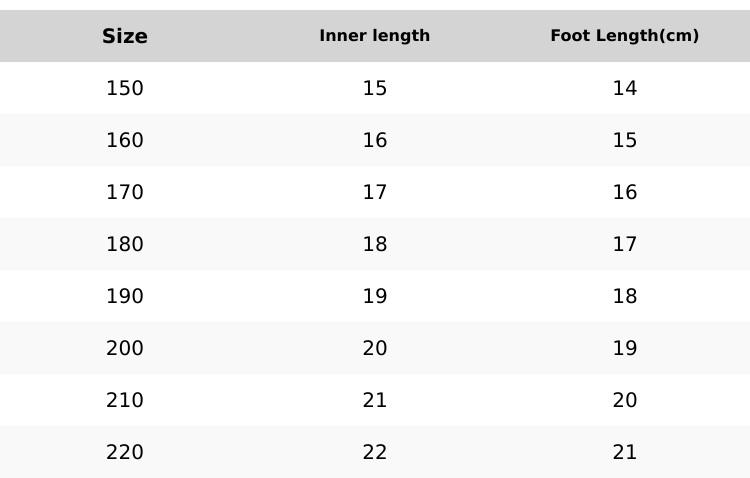Select the size 190 cell
This screenshot has width=750, height=478.
pyautogui.click(x=125, y=296)
